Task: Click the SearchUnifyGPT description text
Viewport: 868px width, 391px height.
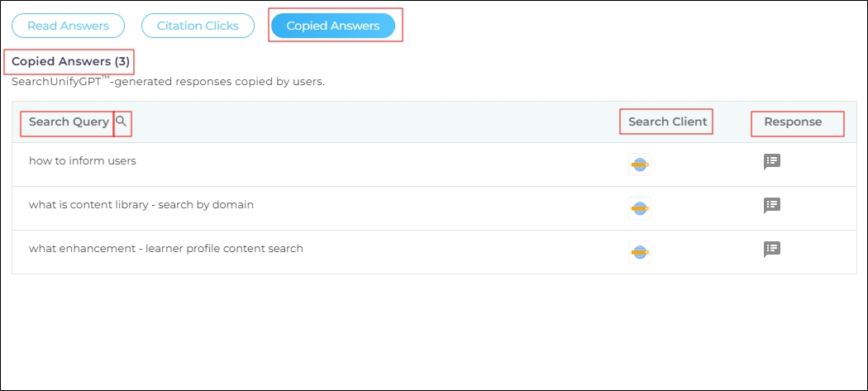Action: click(168, 82)
